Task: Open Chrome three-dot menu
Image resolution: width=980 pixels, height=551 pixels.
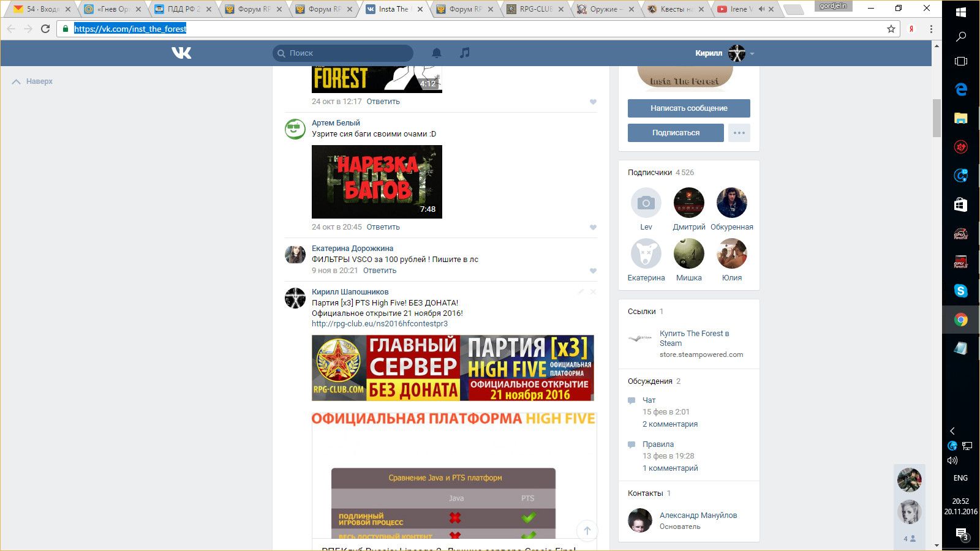Action: 931,29
